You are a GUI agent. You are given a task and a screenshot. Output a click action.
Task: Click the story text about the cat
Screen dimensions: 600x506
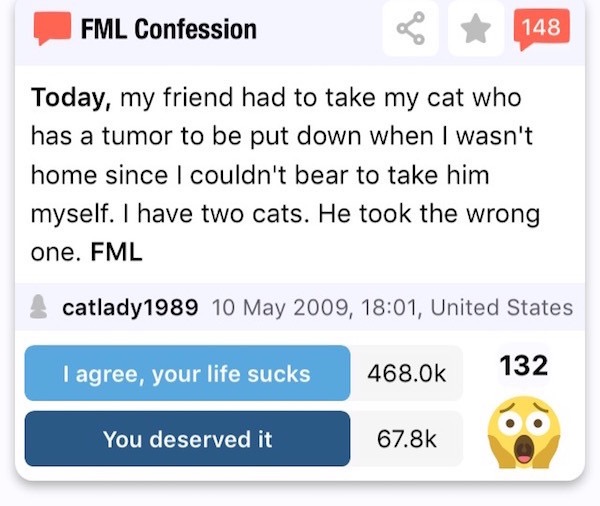[285, 175]
